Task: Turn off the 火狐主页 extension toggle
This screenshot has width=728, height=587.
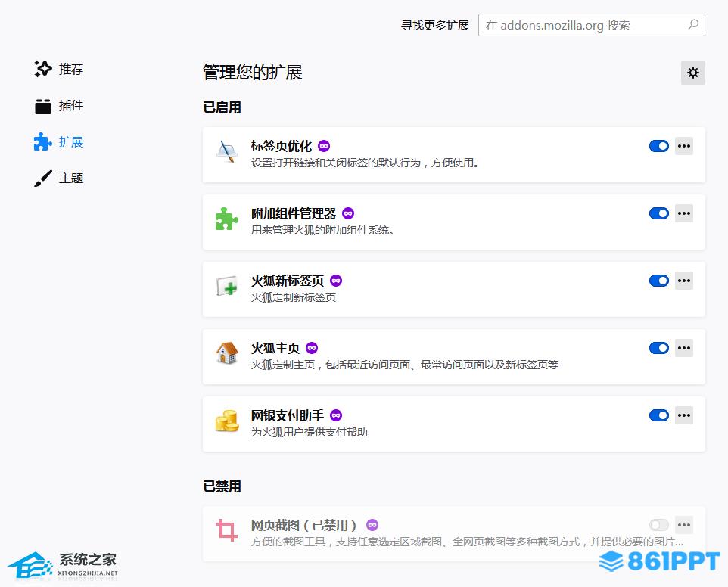Action: [659, 348]
